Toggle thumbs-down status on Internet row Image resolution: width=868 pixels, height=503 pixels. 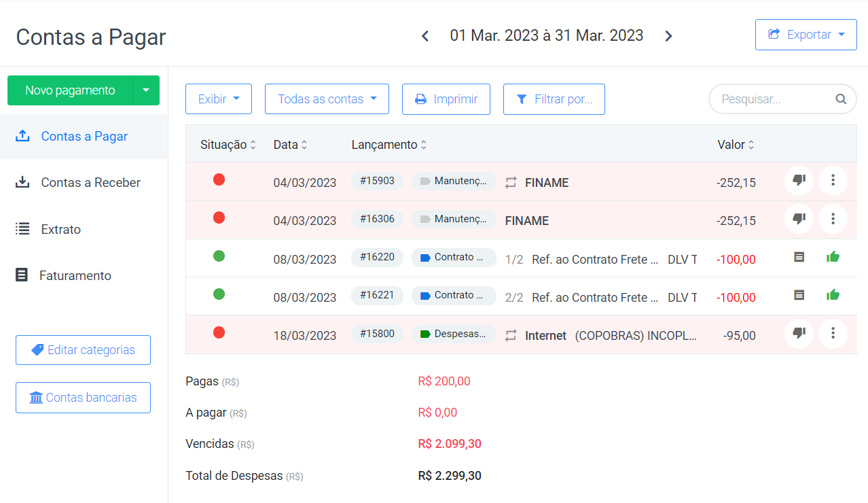pos(799,333)
